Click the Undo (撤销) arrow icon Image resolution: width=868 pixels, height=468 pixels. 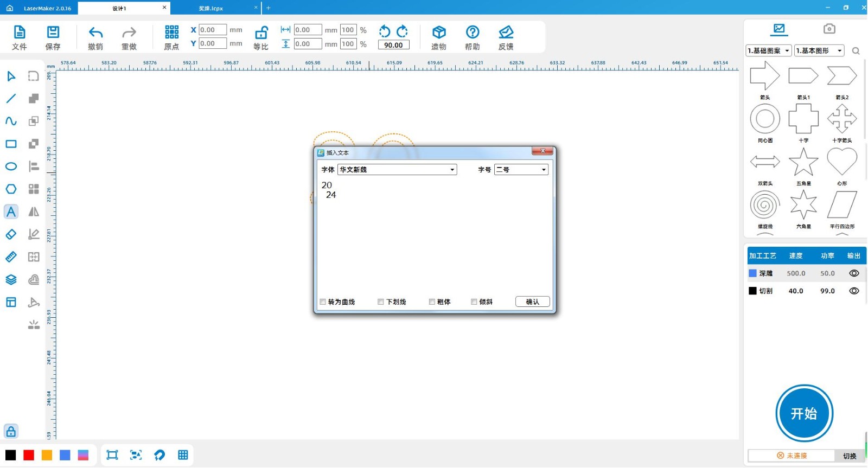click(x=95, y=33)
